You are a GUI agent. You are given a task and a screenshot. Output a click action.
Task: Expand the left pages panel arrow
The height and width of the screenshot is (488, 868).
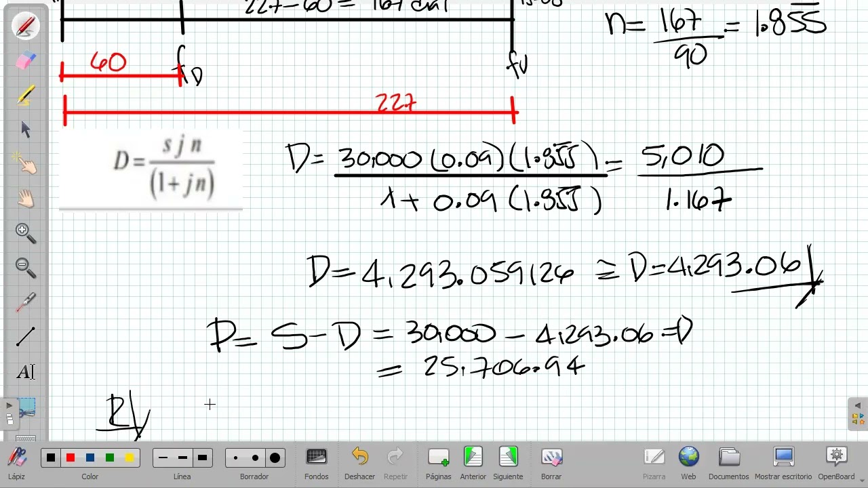click(x=9, y=405)
